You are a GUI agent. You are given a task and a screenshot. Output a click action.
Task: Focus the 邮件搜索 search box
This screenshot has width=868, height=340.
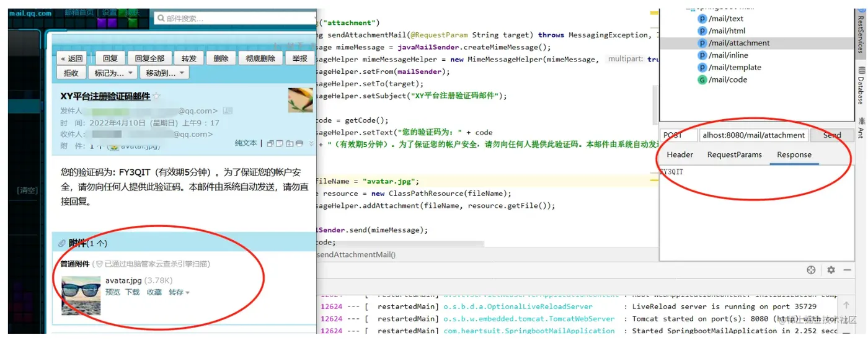tap(235, 19)
